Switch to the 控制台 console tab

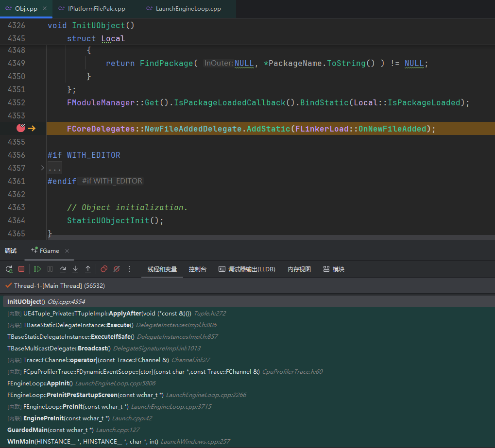(197, 269)
